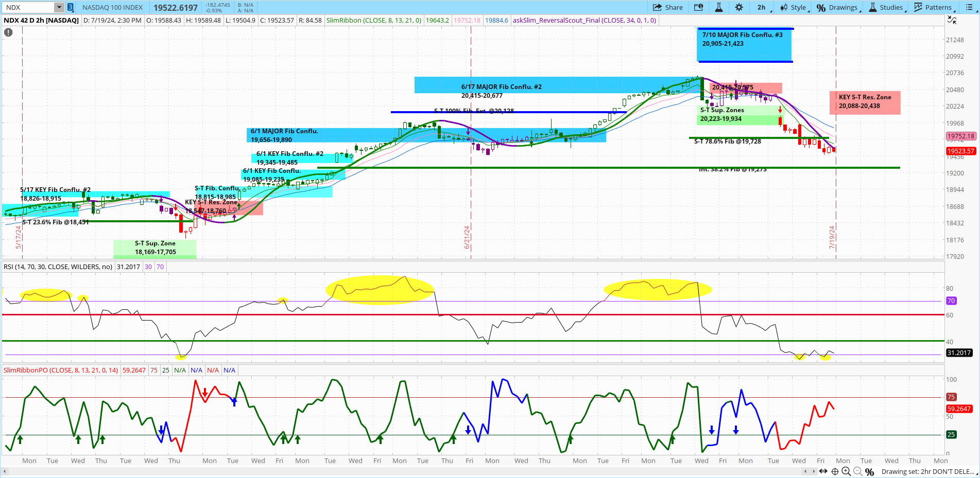Image resolution: width=980 pixels, height=478 pixels.
Task: Open the Patterns menu
Action: (x=934, y=7)
